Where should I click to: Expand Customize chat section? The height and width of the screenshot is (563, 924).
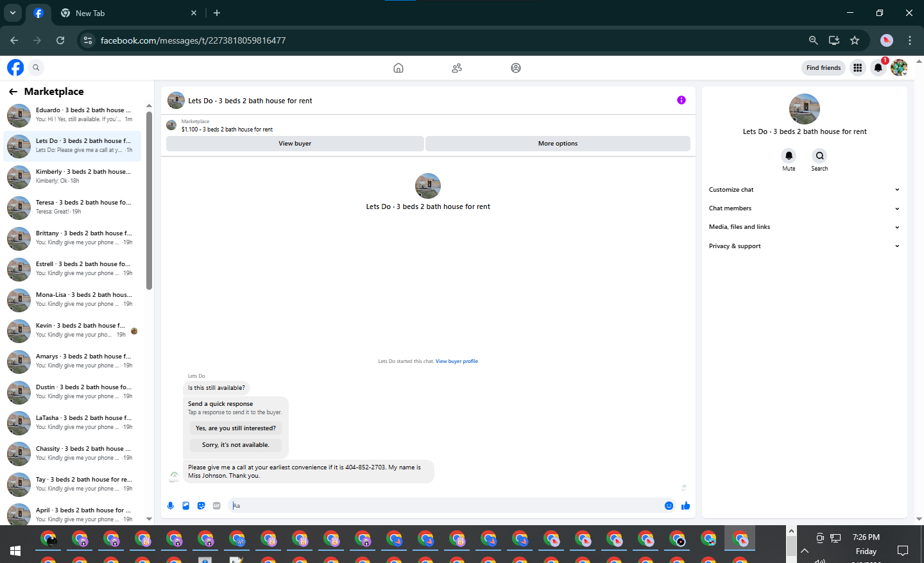click(804, 190)
